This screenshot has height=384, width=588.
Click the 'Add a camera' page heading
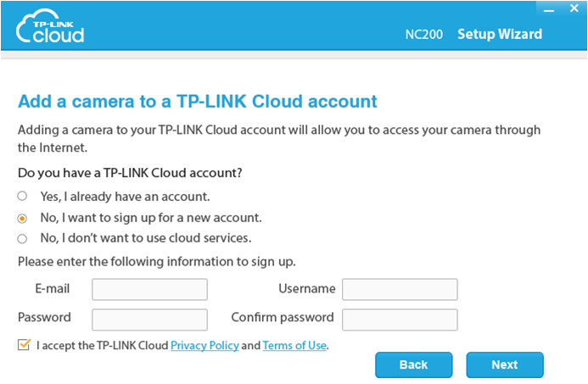[x=197, y=102]
